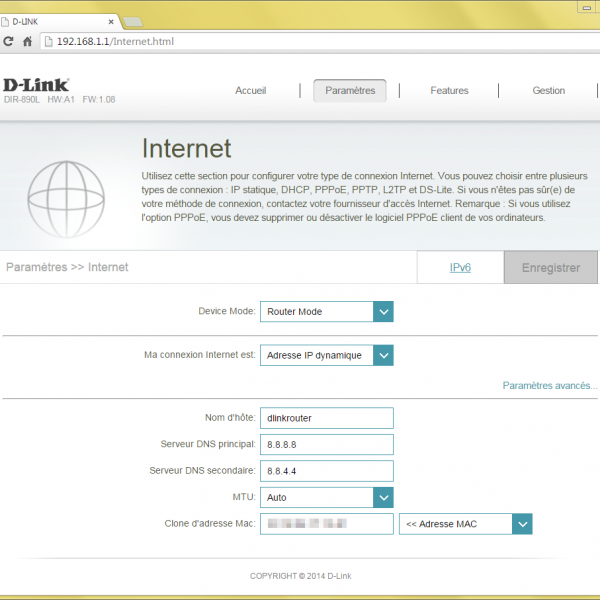
Task: Switch to the IPv6 tab
Action: 460,268
